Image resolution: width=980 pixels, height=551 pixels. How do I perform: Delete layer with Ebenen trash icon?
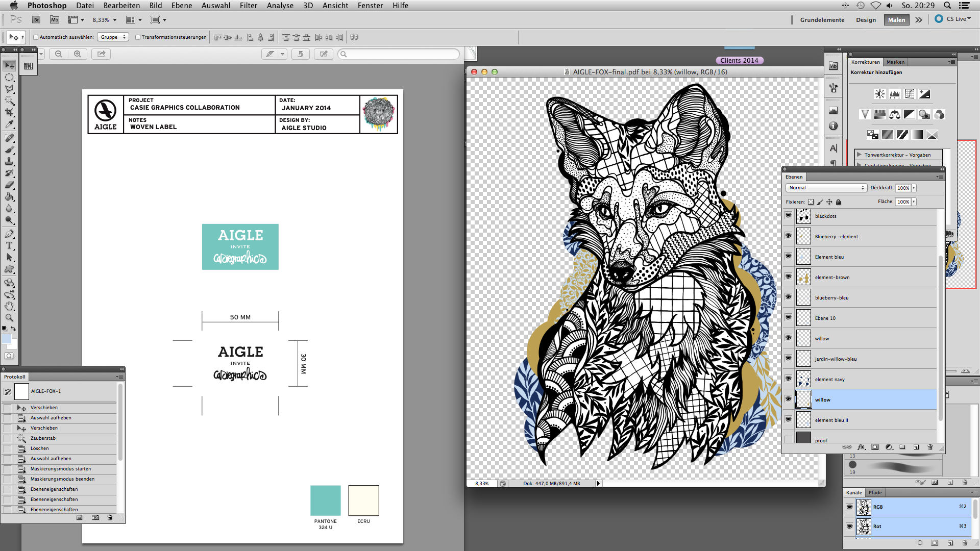point(929,447)
